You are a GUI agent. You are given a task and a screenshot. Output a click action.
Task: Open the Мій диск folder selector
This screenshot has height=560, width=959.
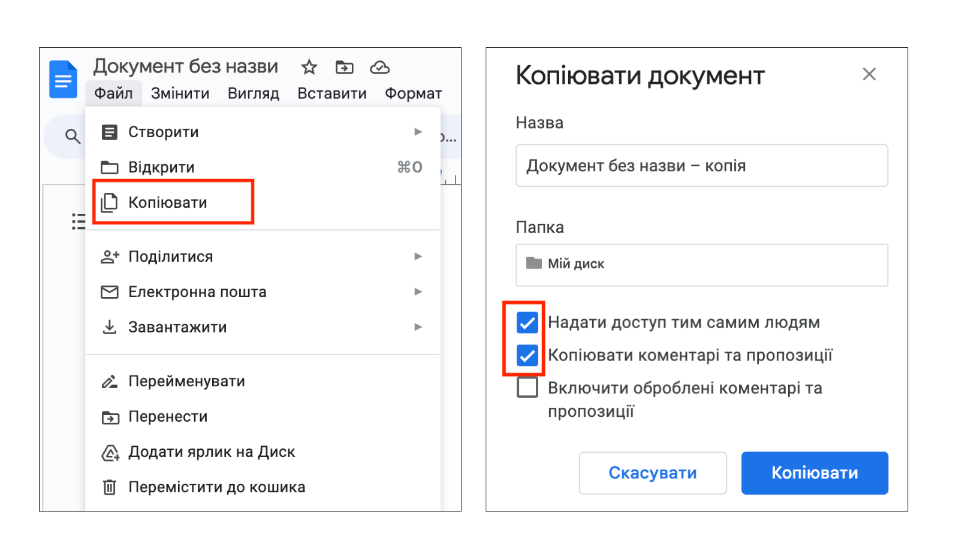coord(702,265)
